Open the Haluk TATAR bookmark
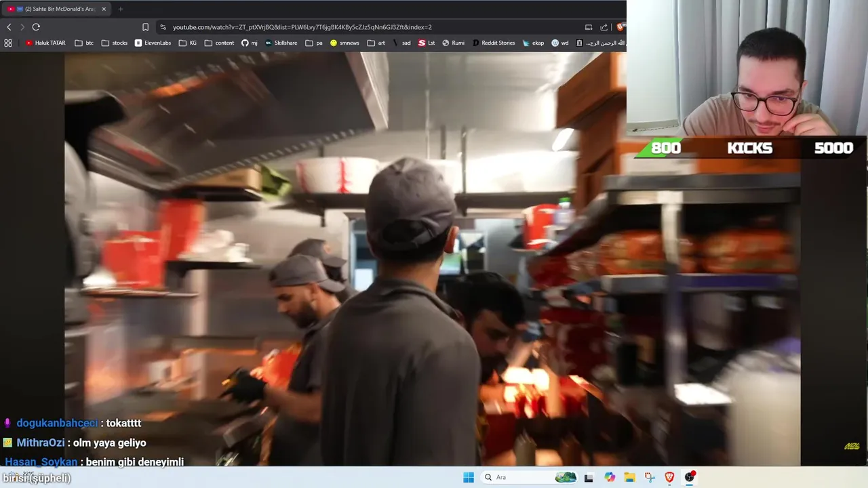868x488 pixels. coord(45,43)
